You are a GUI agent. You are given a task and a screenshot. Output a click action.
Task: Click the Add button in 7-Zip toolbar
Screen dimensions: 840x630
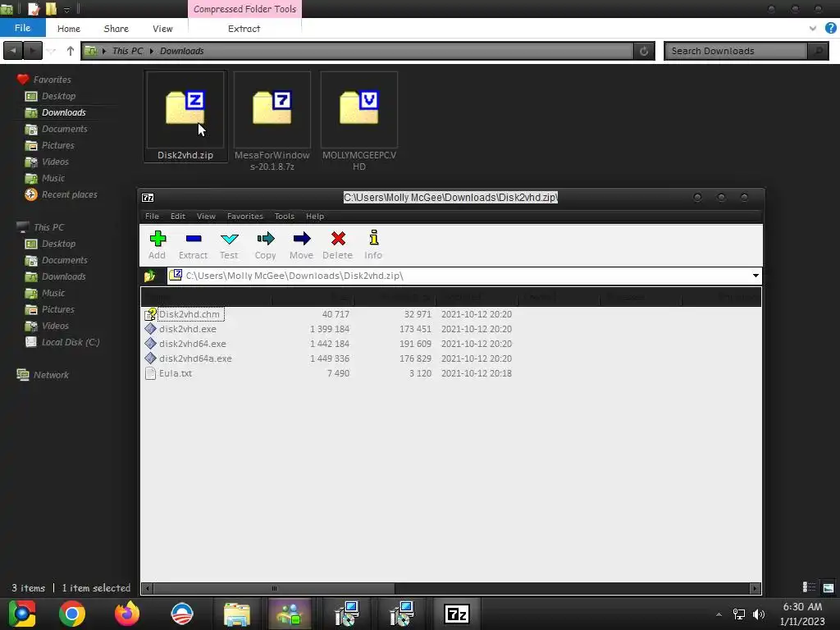coord(157,244)
